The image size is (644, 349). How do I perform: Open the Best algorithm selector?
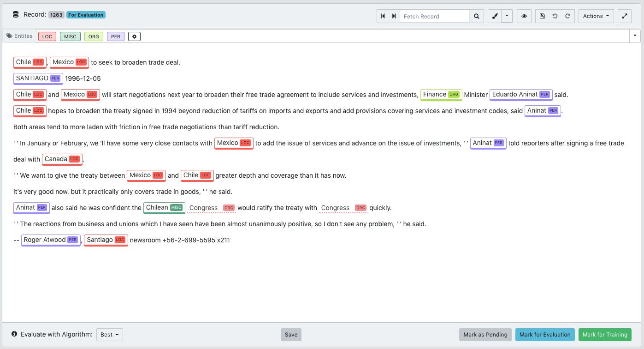(109, 334)
